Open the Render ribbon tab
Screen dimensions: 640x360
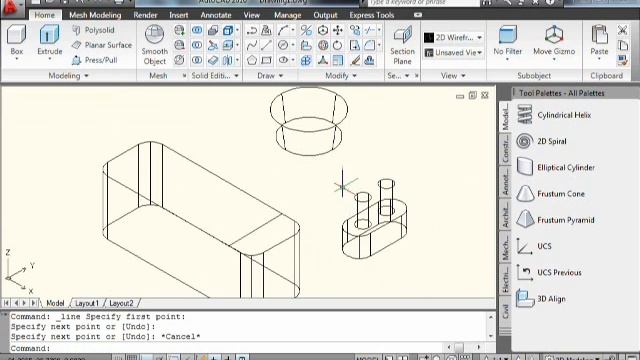pyautogui.click(x=145, y=15)
